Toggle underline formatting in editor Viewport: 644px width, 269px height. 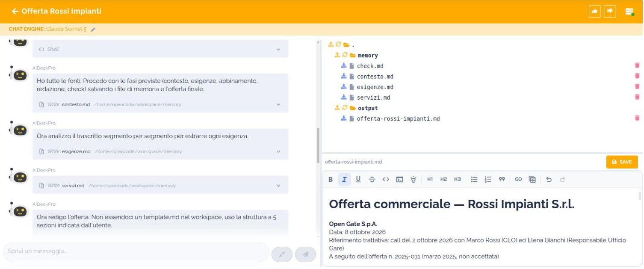tap(358, 180)
